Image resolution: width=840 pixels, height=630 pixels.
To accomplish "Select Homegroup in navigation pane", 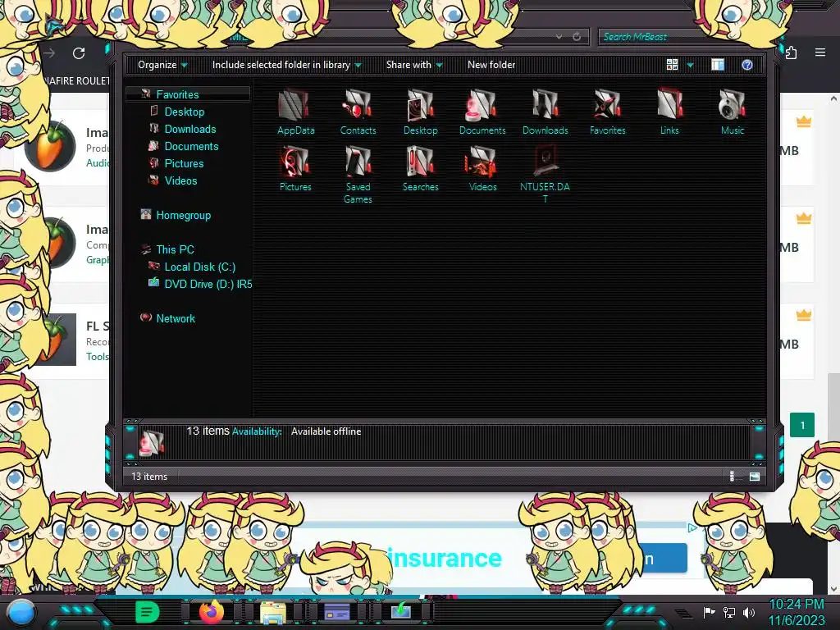I will [183, 216].
